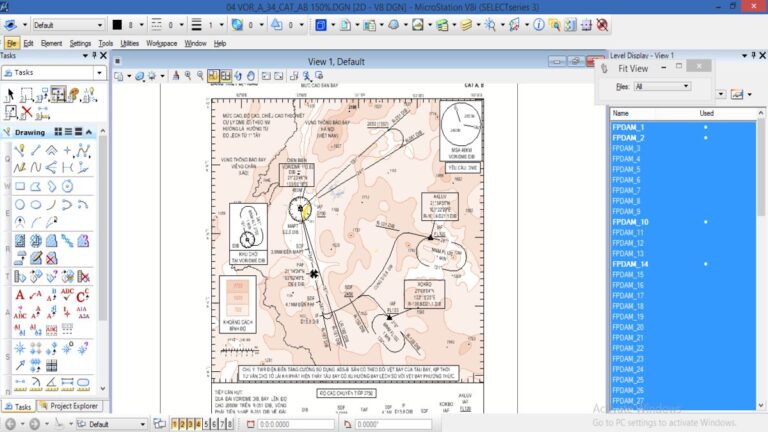Select the Place Cell tool at S row
This screenshot has width=768, height=432.
point(20,348)
